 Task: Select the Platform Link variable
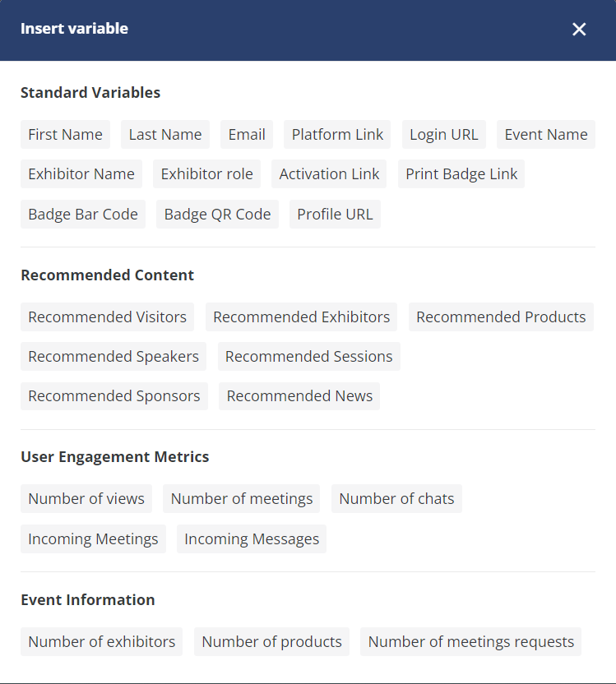[x=337, y=135]
